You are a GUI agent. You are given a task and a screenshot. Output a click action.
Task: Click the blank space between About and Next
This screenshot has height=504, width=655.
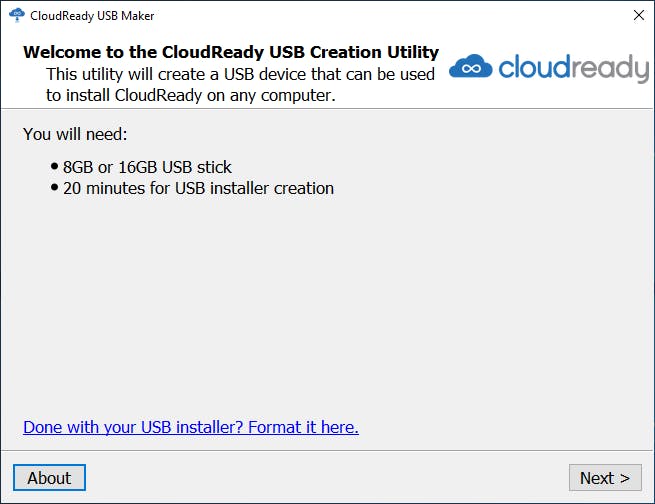(x=320, y=478)
